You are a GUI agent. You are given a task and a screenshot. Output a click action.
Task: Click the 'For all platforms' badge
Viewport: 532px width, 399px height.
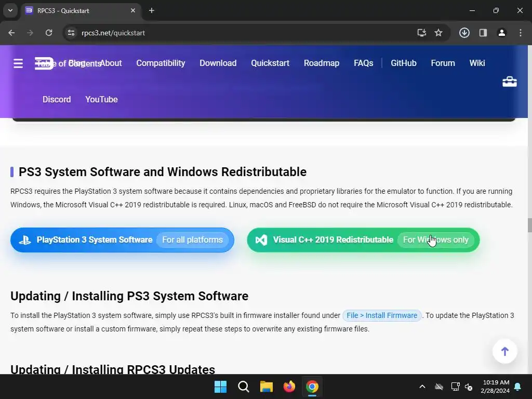click(192, 240)
